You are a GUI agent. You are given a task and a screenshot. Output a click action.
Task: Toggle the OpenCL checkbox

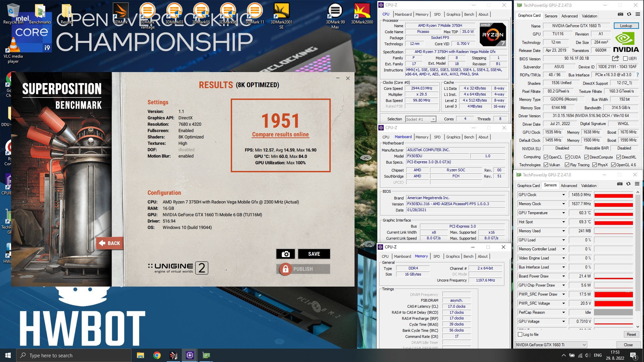(x=546, y=157)
